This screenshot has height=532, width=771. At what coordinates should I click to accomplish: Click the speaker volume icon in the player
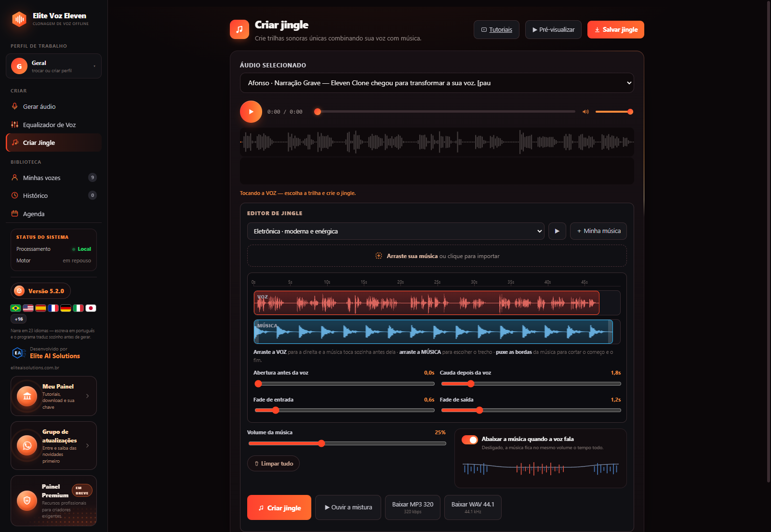(585, 112)
